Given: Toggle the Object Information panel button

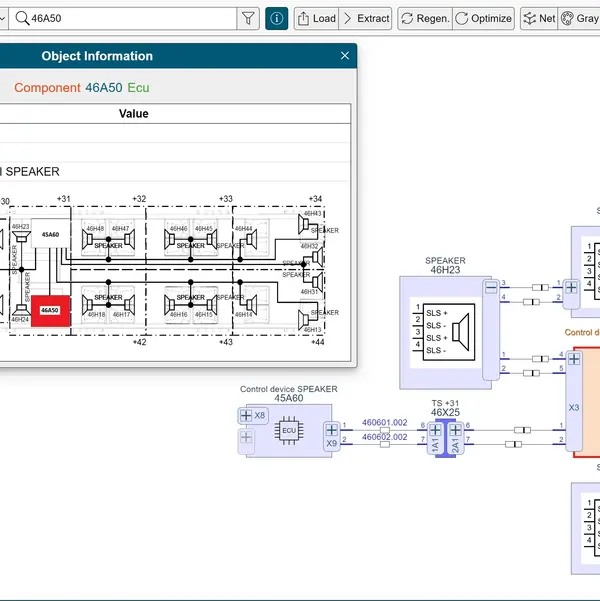Looking at the screenshot, I should tap(276, 18).
